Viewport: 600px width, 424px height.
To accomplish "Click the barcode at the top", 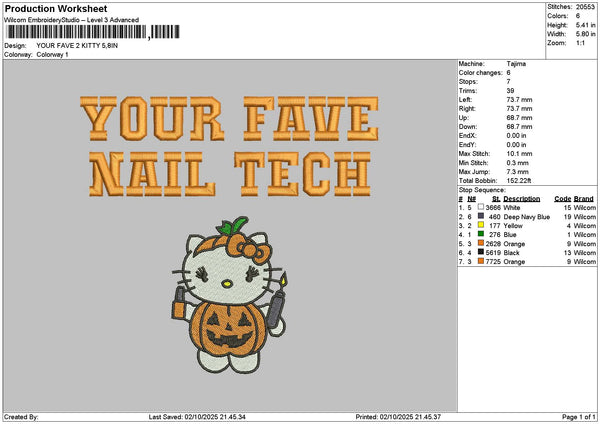I will pyautogui.click(x=93, y=32).
